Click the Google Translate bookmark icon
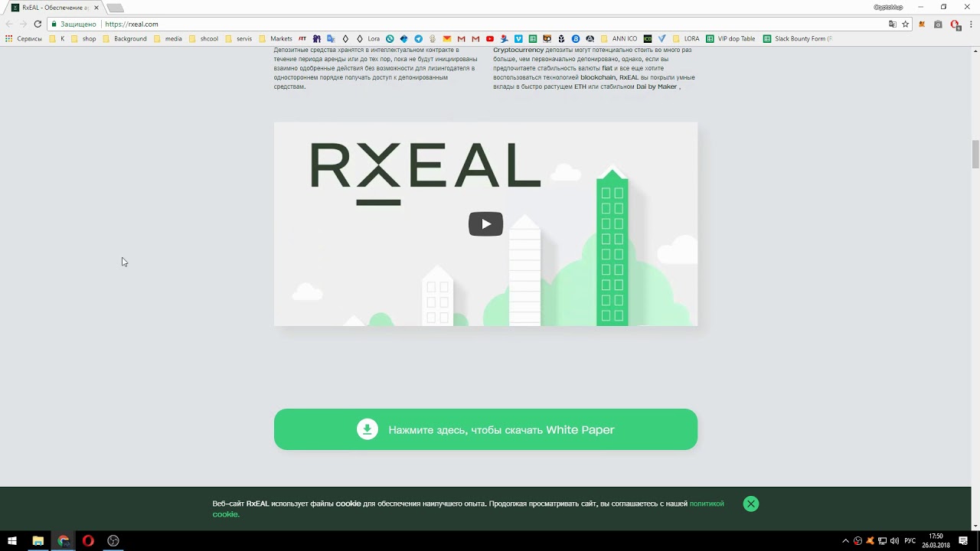The image size is (980, 551). coord(331,38)
